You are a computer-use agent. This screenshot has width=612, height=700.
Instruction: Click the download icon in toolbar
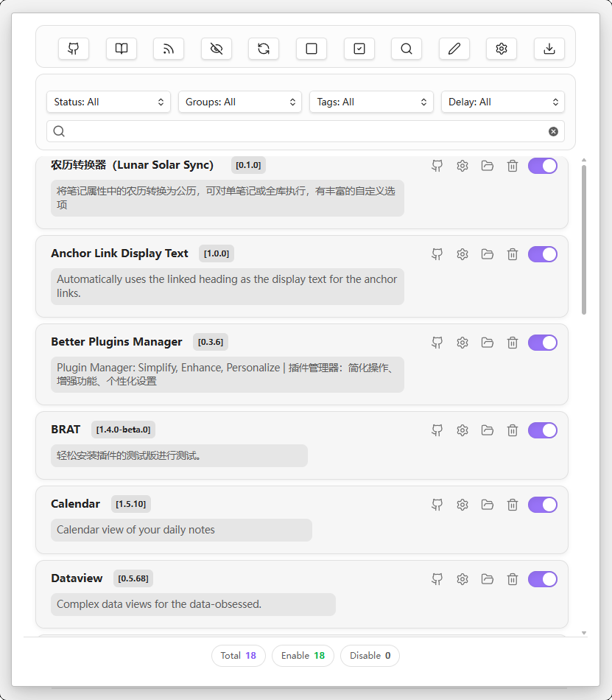click(x=549, y=49)
